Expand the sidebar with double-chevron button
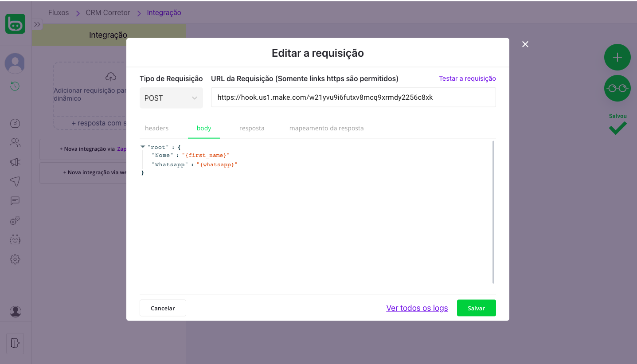This screenshot has height=364, width=637. coord(37,24)
